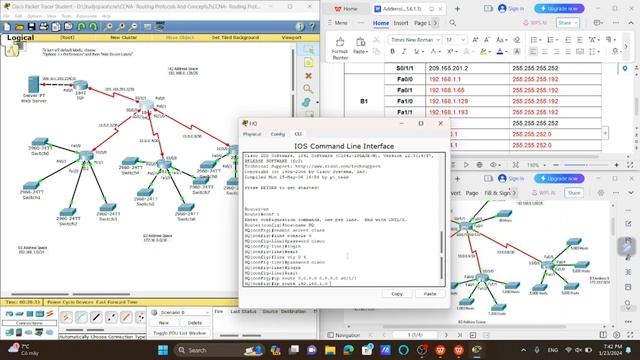Open the WPS Home start tab
The image size is (640, 360).
[x=346, y=9]
